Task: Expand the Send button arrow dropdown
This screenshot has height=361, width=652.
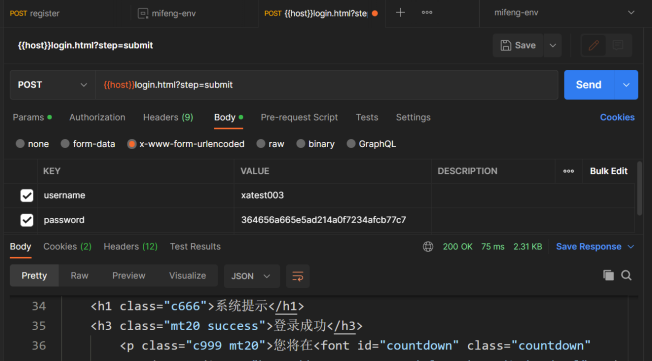Action: (x=626, y=85)
